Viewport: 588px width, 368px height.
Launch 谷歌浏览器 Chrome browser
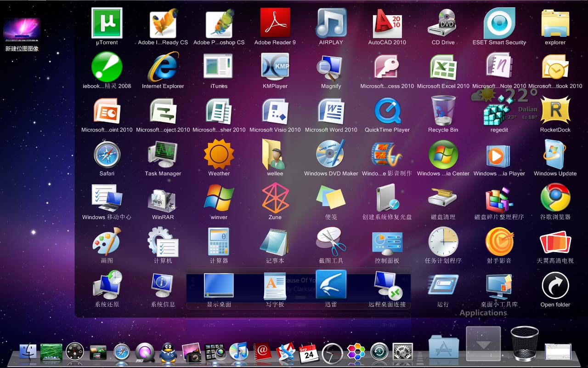(x=555, y=198)
